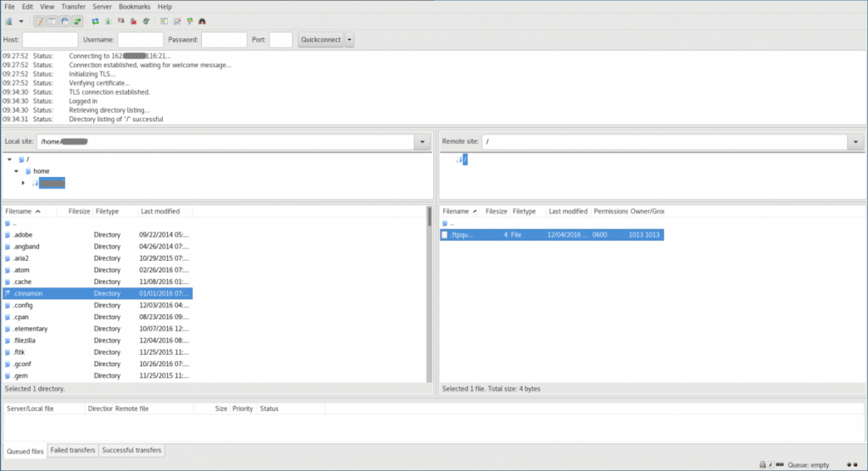Select the .gem directory

(97, 375)
